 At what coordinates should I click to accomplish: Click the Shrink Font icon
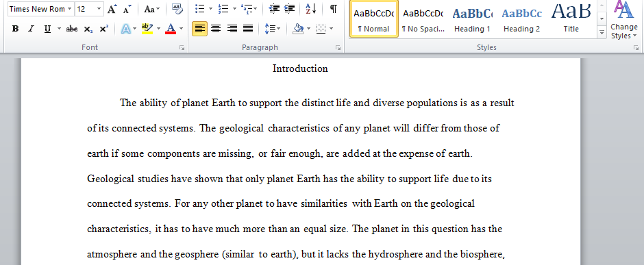[127, 9]
